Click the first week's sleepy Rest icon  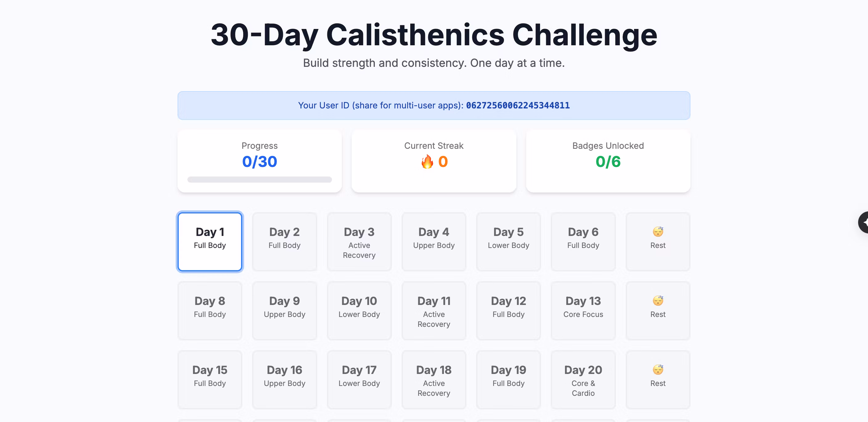(658, 232)
